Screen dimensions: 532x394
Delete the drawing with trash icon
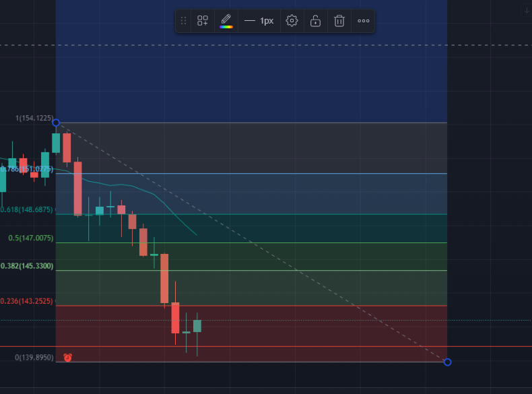click(339, 21)
